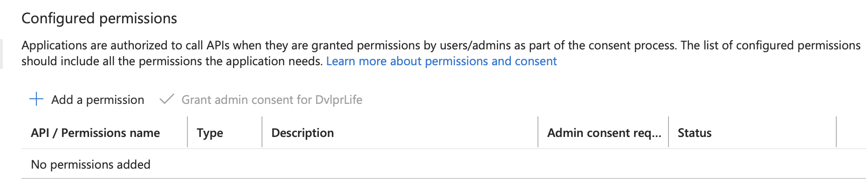This screenshot has width=868, height=191.
Task: Click the grey bar at the left edge
Action: 1,54
